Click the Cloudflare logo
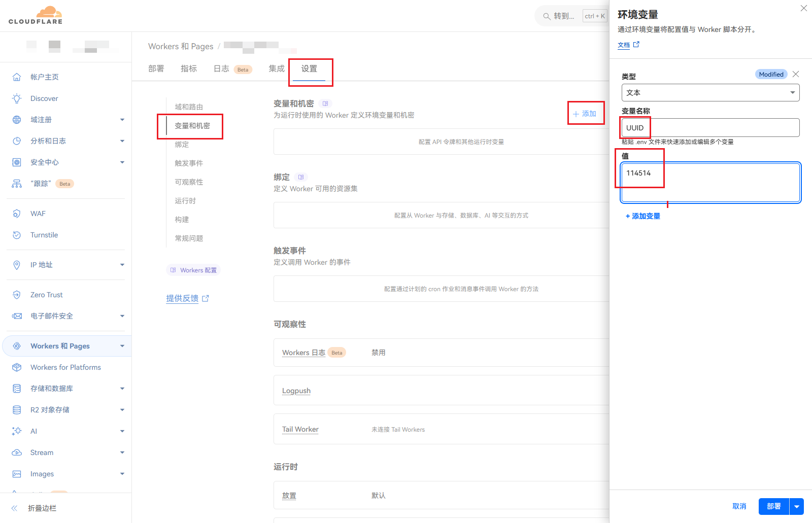Viewport: 812px width, 523px height. pos(36,15)
